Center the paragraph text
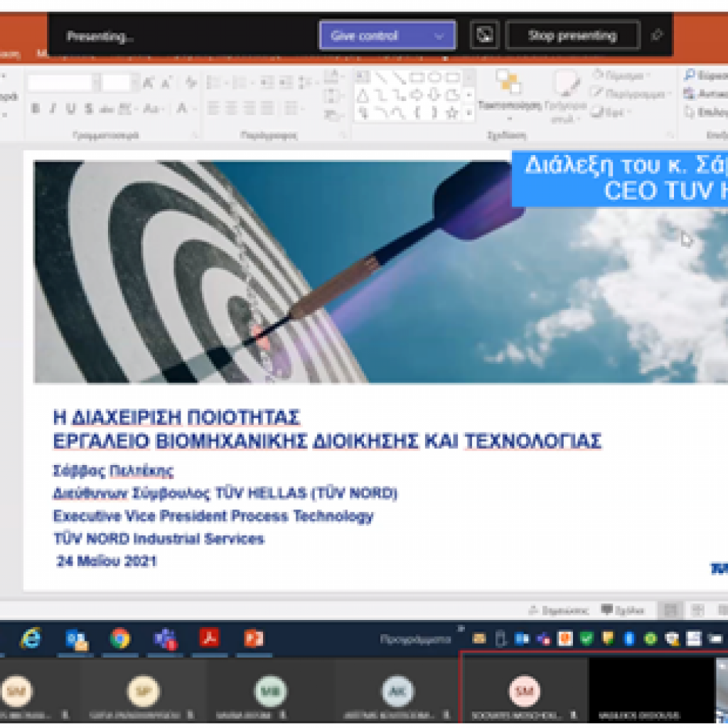 tap(231, 109)
